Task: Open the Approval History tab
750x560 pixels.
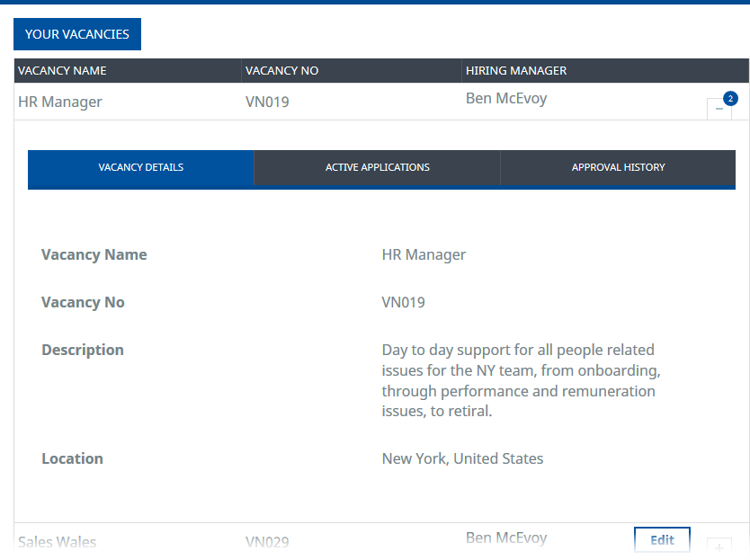Action: point(618,167)
